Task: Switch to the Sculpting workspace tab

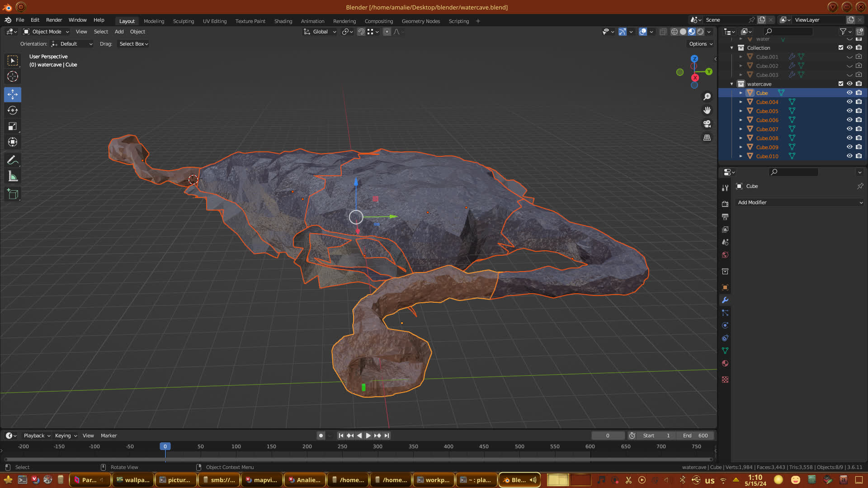Action: click(183, 21)
